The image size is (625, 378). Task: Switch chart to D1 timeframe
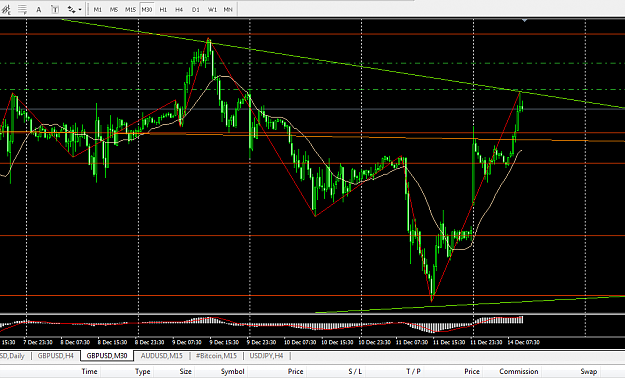tap(195, 10)
